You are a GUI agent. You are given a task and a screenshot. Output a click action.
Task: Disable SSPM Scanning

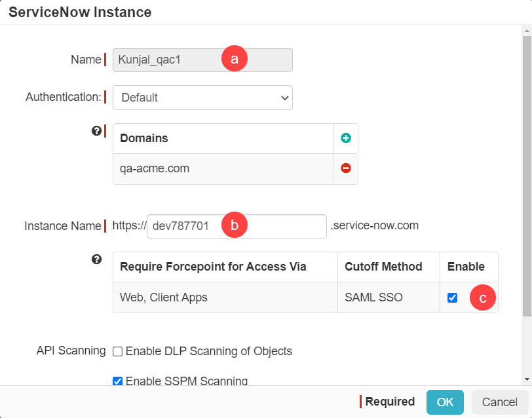(117, 381)
